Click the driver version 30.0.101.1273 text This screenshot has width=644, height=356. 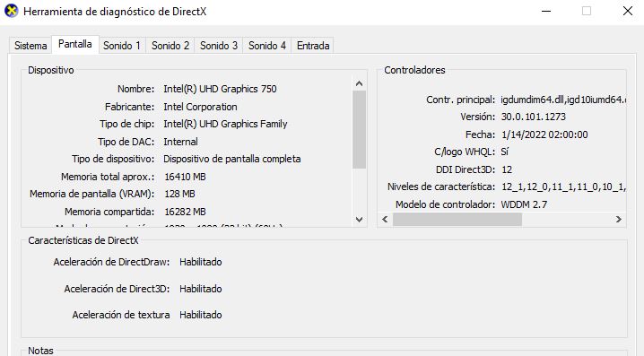533,117
